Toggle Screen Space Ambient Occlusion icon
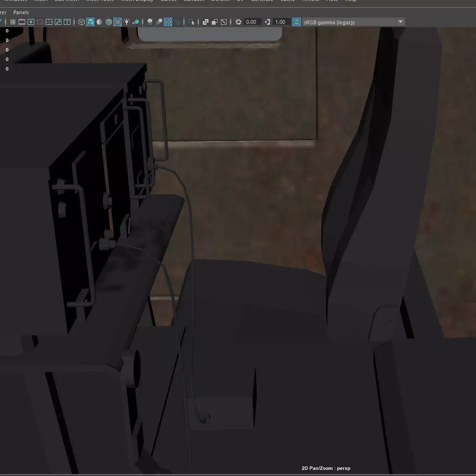 click(150, 22)
